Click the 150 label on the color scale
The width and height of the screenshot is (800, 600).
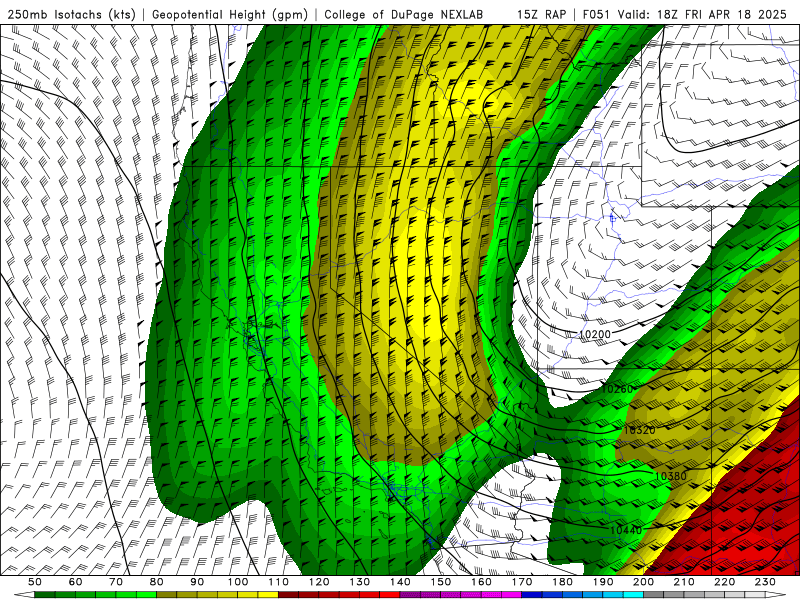[x=441, y=582]
